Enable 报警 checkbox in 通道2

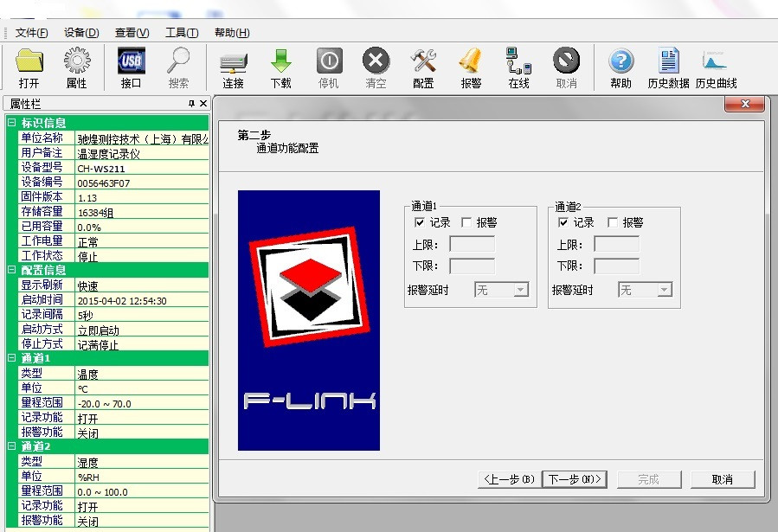(x=613, y=222)
